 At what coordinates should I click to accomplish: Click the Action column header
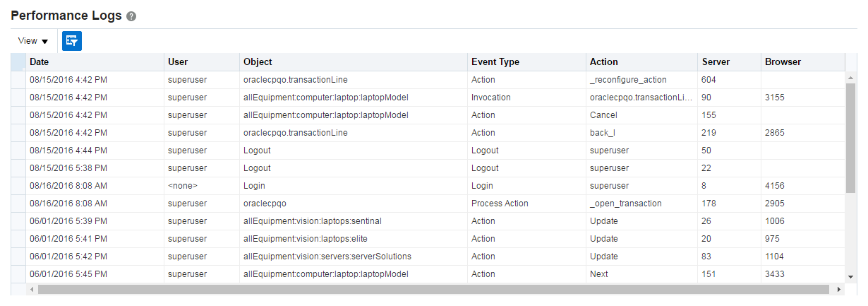[604, 62]
